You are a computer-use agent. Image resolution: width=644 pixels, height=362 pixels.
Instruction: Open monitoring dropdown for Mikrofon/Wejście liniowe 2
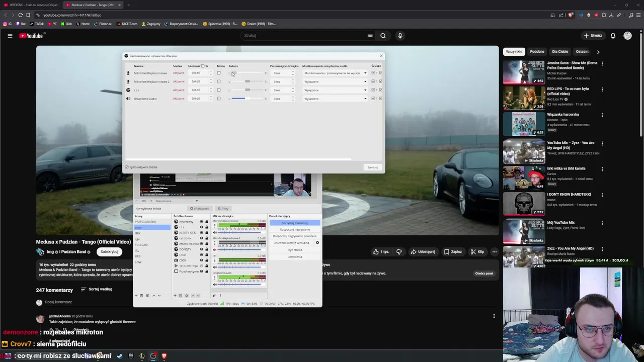335,81
